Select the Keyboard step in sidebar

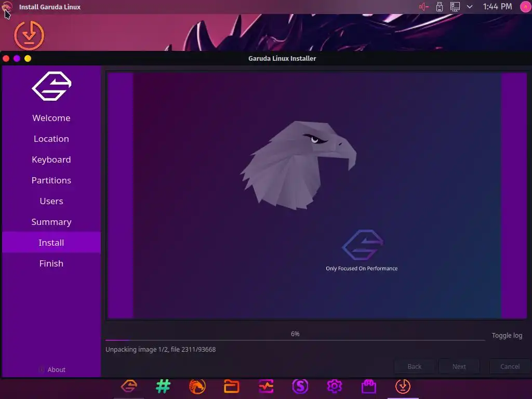pos(51,159)
